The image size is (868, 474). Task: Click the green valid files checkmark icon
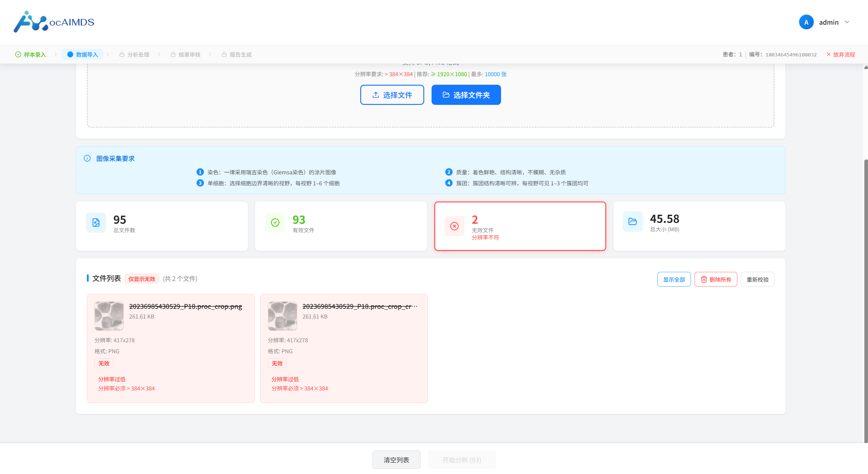[x=275, y=223]
